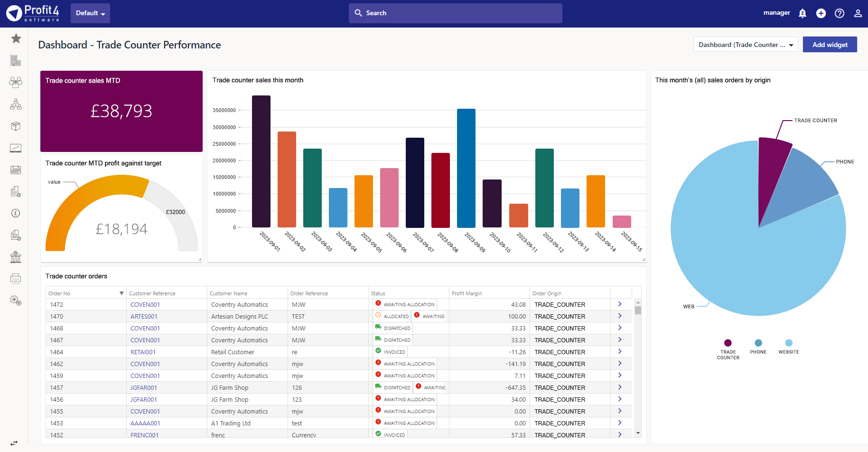
Task: Click the Artesian Designs PLC customer name
Action: 240,316
